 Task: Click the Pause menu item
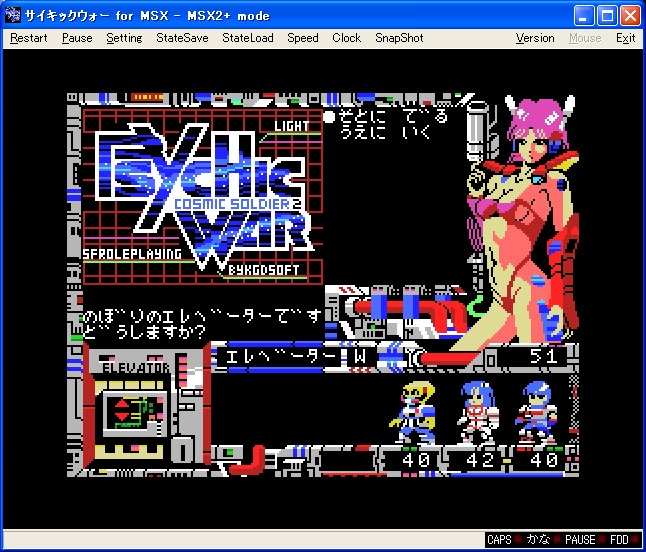point(77,38)
